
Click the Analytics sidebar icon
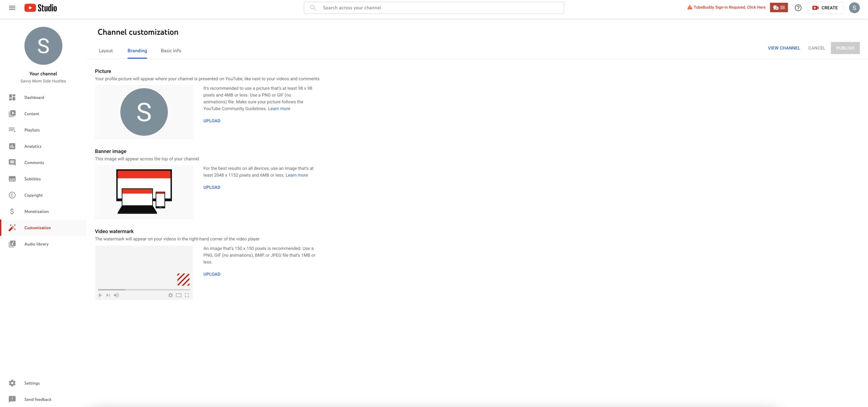12,146
